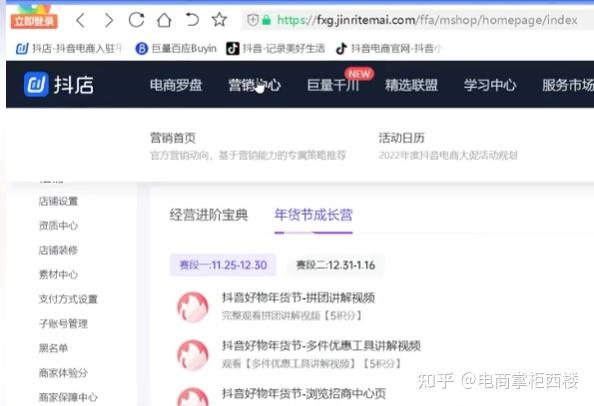Screen dimensions: 594x406
Task: Open bookmark 抖音-记录美好生活
Action: 275,48
